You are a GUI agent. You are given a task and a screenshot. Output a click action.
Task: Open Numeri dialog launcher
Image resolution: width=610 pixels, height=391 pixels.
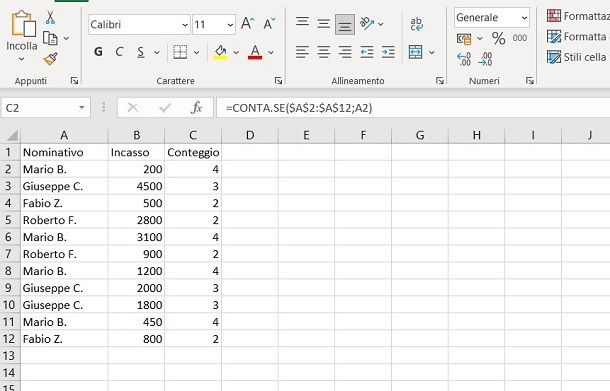[529, 81]
